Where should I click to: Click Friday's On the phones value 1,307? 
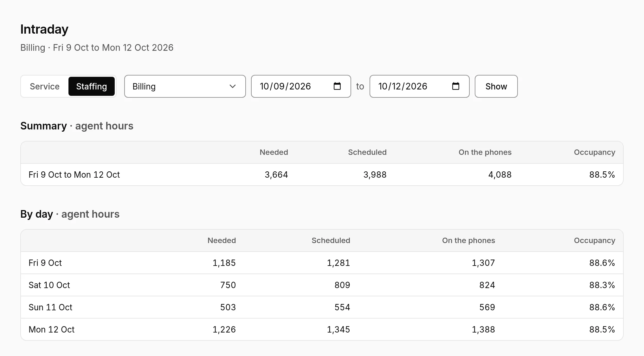point(483,263)
